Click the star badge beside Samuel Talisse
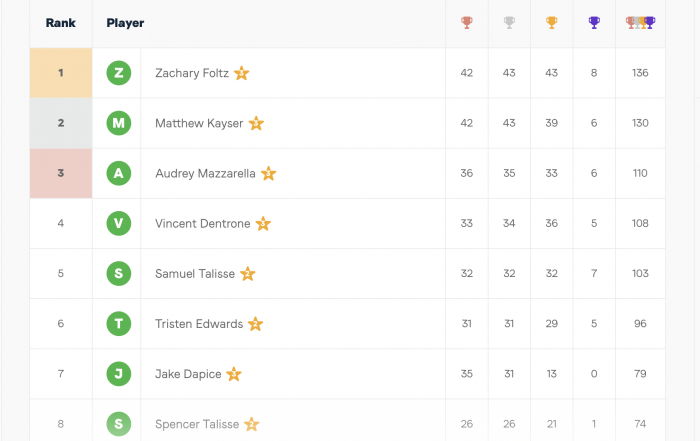Screen dimensions: 700x441 (x=247, y=274)
